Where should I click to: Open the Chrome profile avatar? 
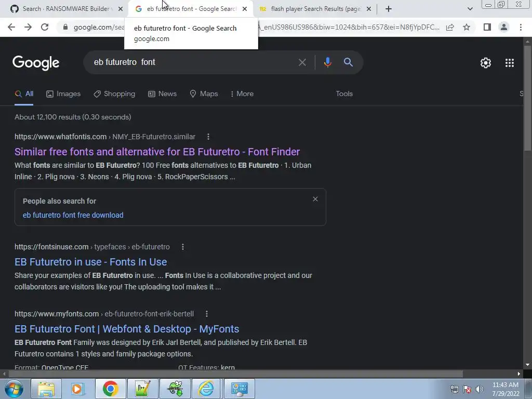504,27
